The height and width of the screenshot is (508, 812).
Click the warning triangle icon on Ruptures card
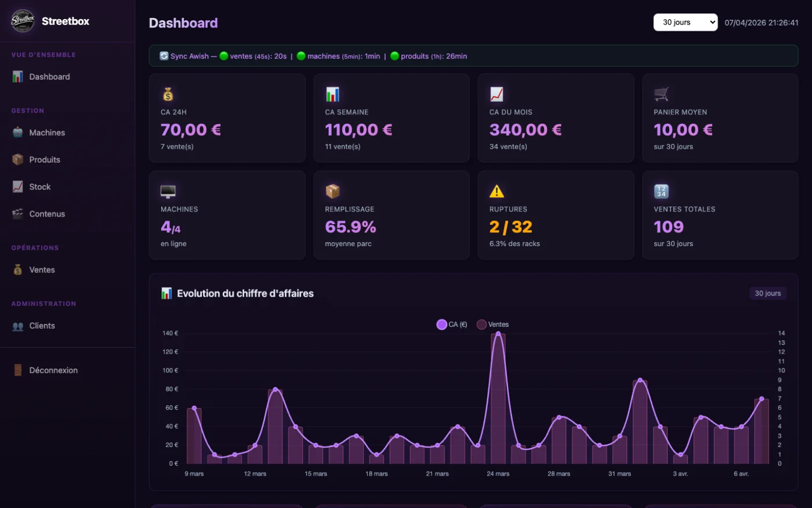point(496,191)
